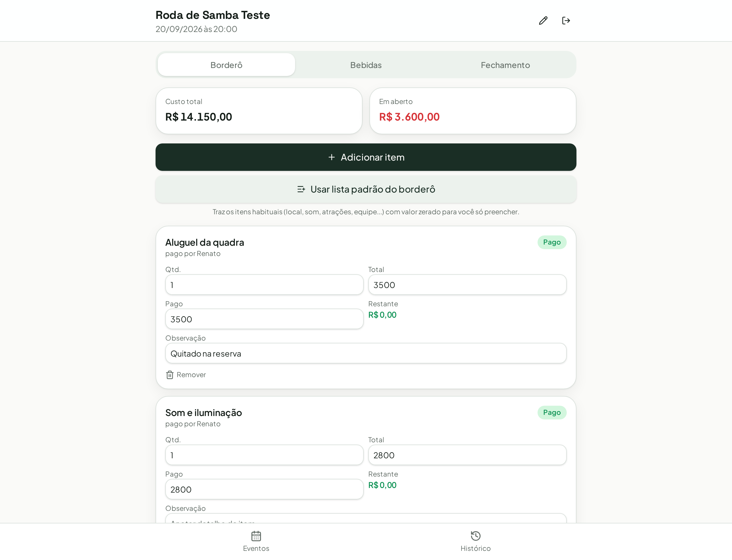Use the default borderô list button
Image resolution: width=732 pixels, height=560 pixels.
click(x=366, y=189)
